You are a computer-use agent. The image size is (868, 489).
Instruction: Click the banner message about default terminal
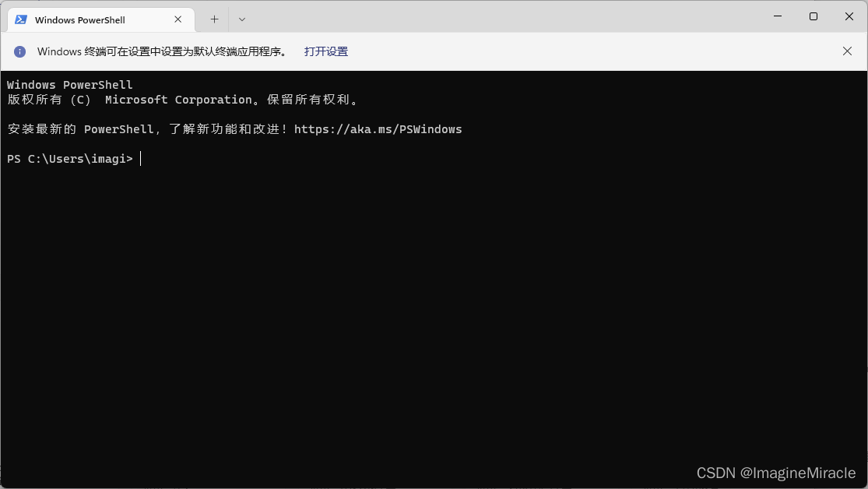[x=163, y=51]
